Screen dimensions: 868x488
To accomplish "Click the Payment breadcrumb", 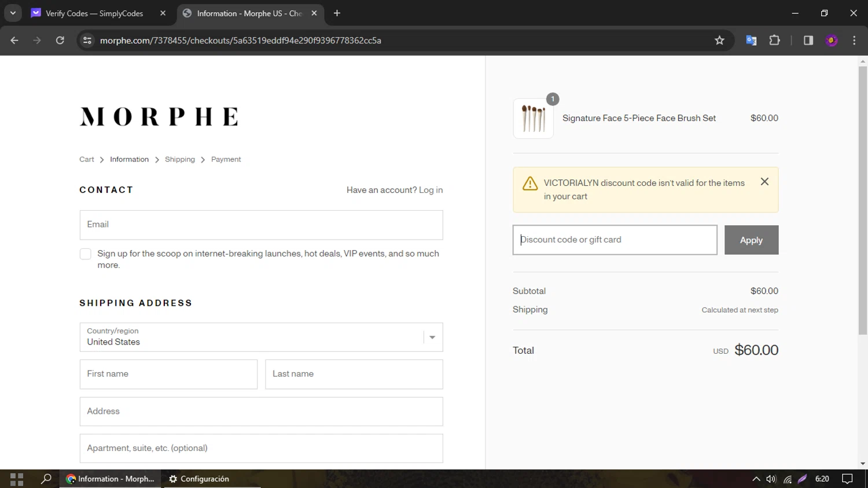I will pyautogui.click(x=226, y=159).
